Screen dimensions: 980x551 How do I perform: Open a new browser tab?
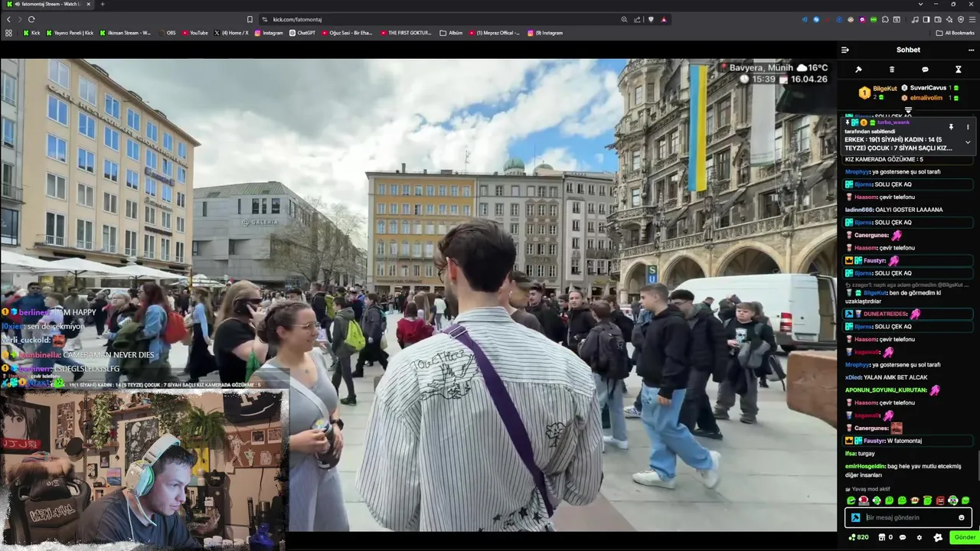pyautogui.click(x=103, y=4)
